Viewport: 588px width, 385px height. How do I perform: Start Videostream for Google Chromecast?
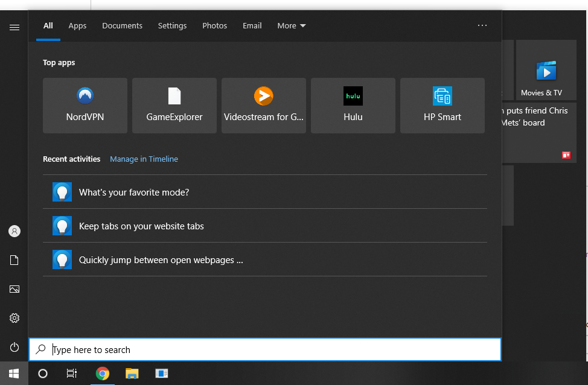[263, 106]
